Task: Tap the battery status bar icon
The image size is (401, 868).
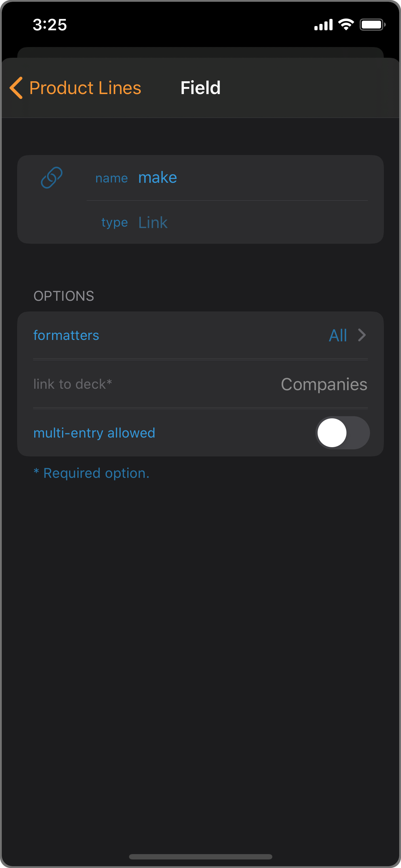Action: [372, 25]
